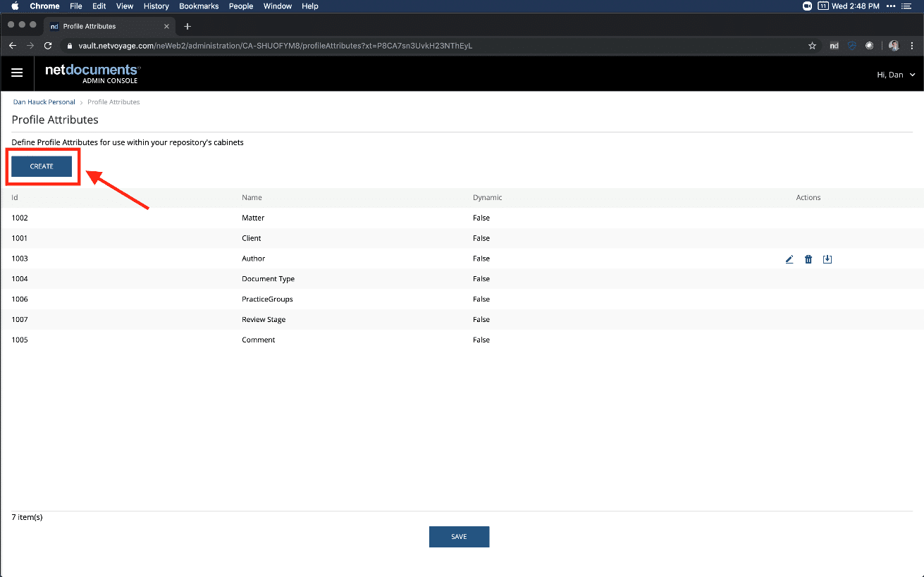Select the Matter attribute name
This screenshot has height=577, width=924.
point(253,218)
